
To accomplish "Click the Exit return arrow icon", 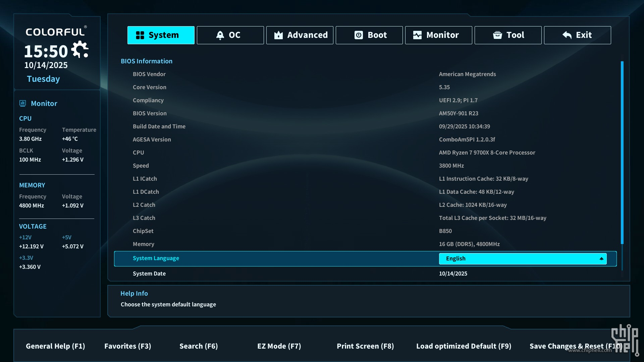I will (567, 35).
